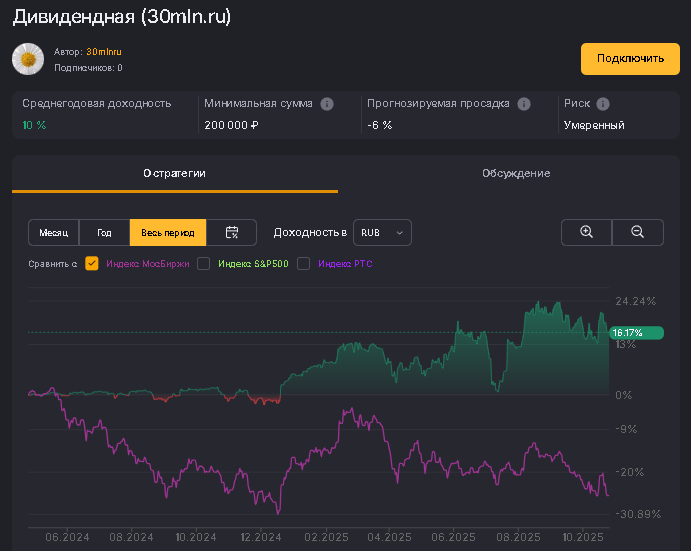691x551 pixels.
Task: Click the zoom in magnifier icon
Action: pos(587,232)
